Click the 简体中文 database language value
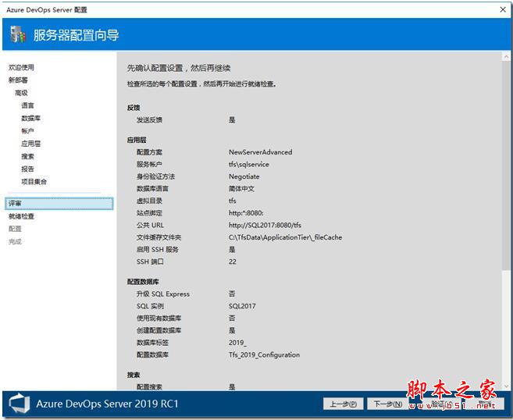 pos(241,189)
